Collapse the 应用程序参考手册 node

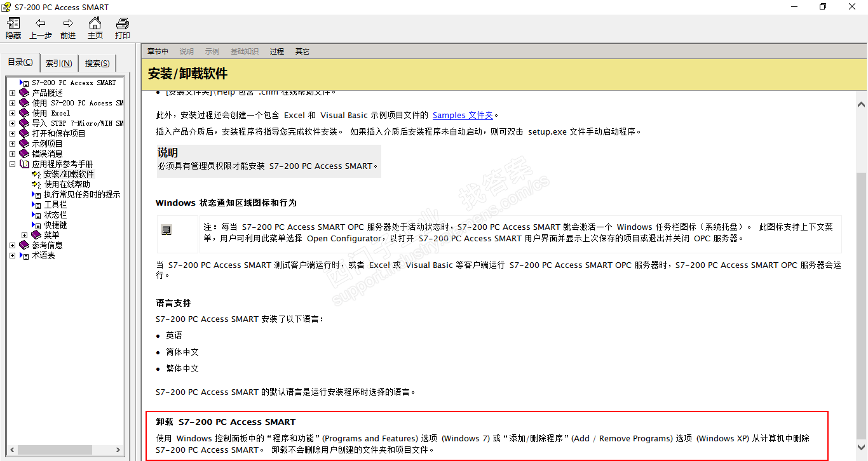12,164
